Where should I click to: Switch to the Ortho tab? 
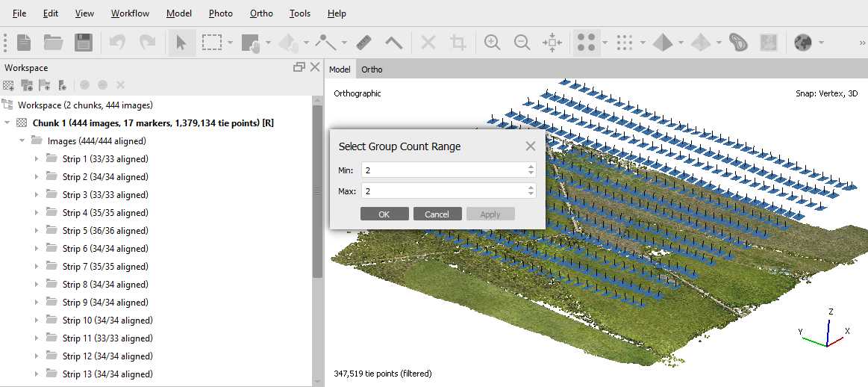tap(372, 69)
